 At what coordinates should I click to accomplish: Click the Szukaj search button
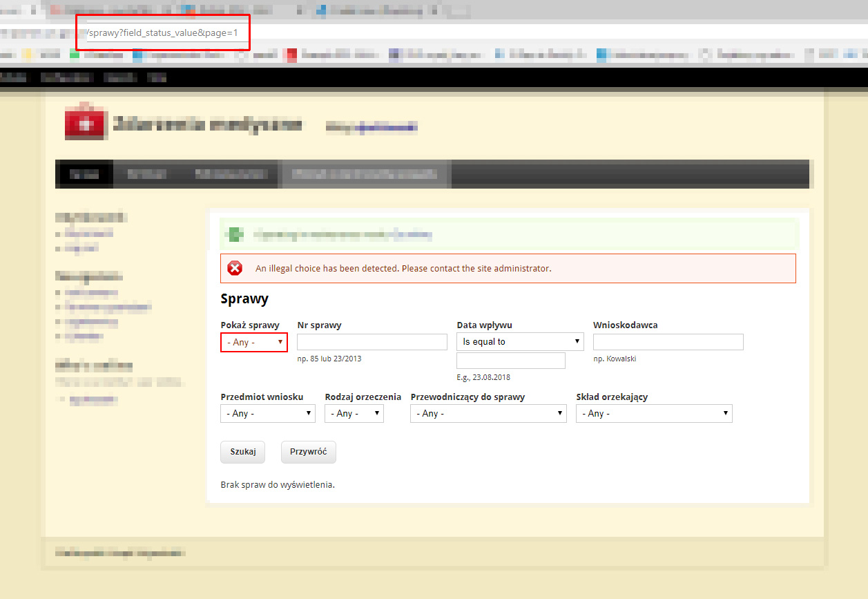click(x=242, y=451)
